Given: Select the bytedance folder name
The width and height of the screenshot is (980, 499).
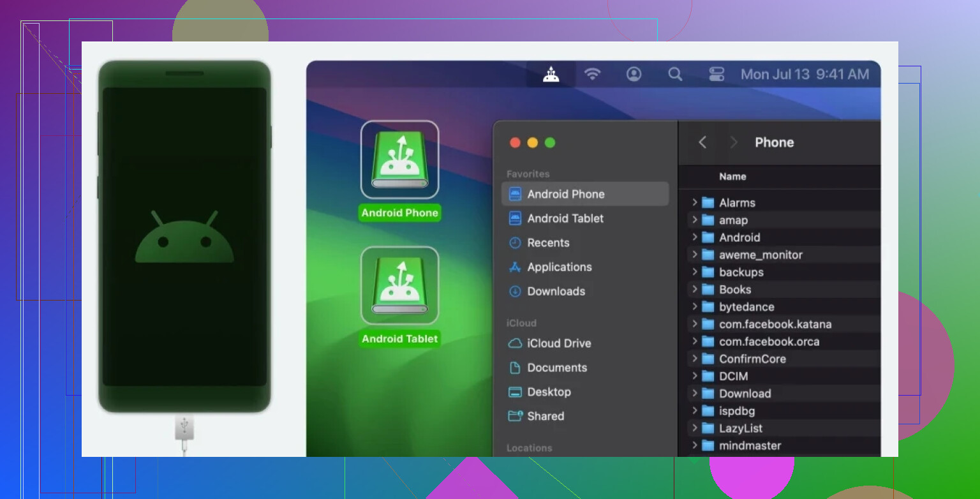Looking at the screenshot, I should click(746, 307).
